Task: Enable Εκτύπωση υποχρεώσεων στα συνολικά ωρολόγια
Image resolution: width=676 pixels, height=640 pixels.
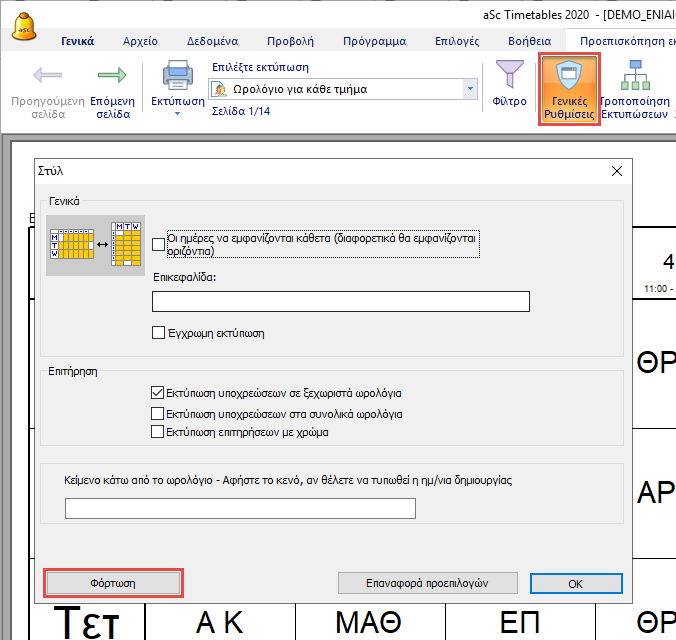Action: tap(157, 413)
